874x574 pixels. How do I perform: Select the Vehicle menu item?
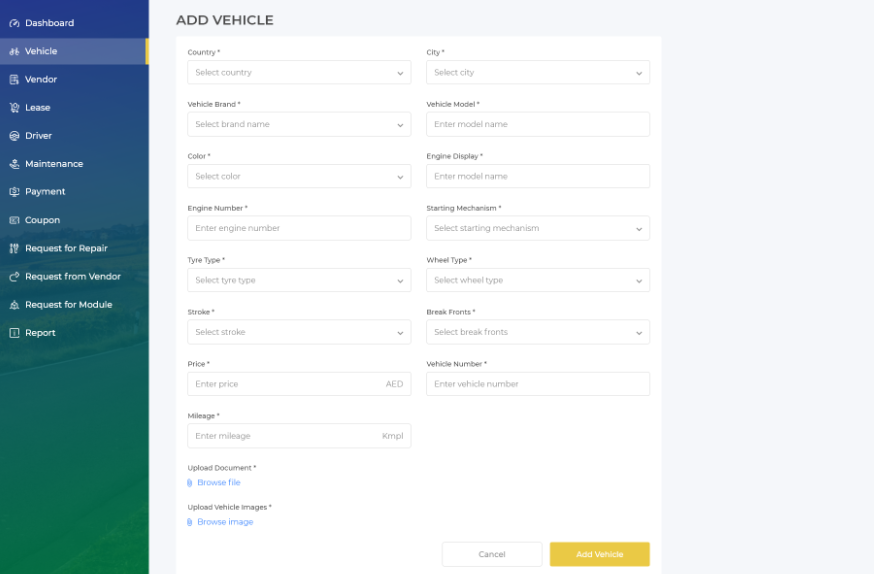point(74,51)
